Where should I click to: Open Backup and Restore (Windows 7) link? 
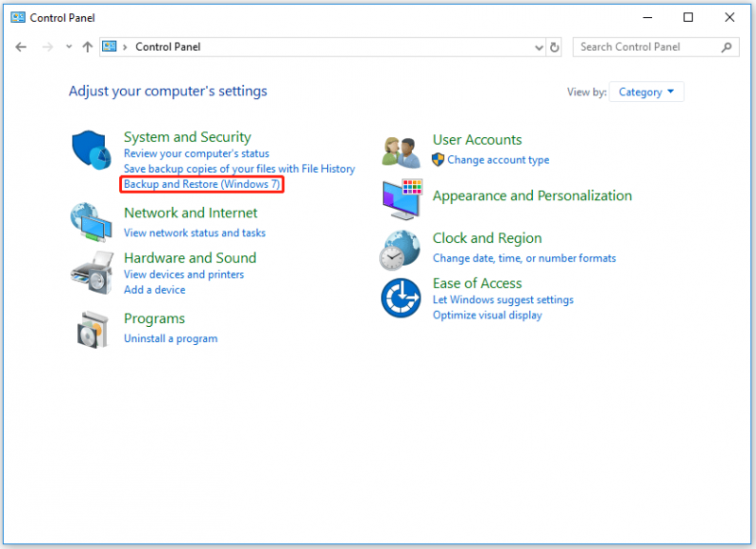(x=201, y=184)
